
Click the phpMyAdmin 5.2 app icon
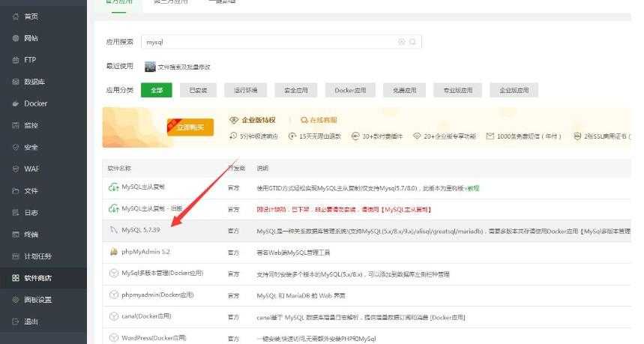click(x=114, y=252)
